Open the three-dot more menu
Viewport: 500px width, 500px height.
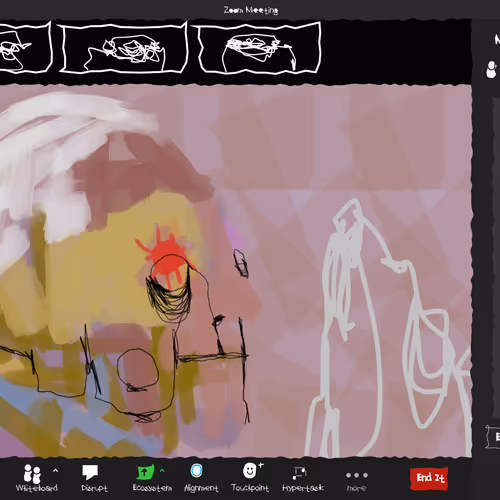pyautogui.click(x=357, y=475)
